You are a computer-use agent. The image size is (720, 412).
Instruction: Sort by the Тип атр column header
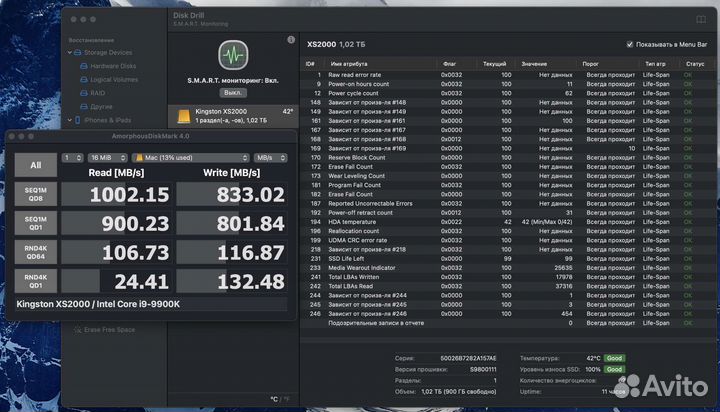point(655,64)
